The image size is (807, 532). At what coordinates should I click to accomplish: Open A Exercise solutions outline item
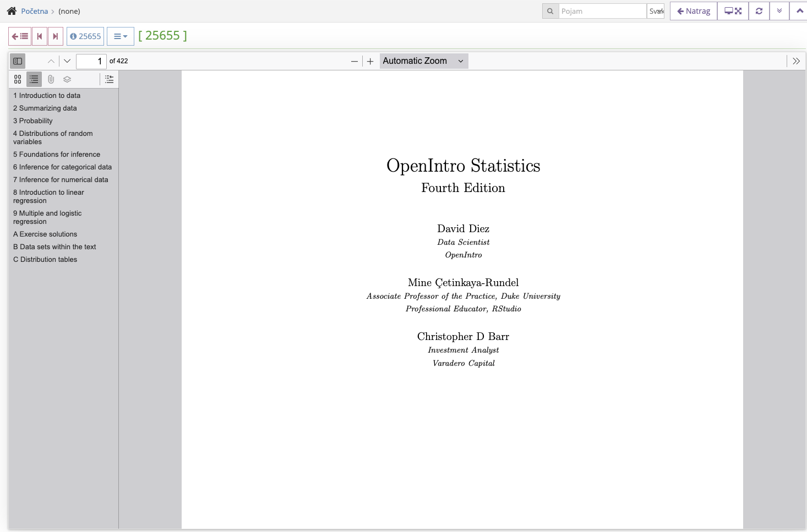pyautogui.click(x=45, y=234)
